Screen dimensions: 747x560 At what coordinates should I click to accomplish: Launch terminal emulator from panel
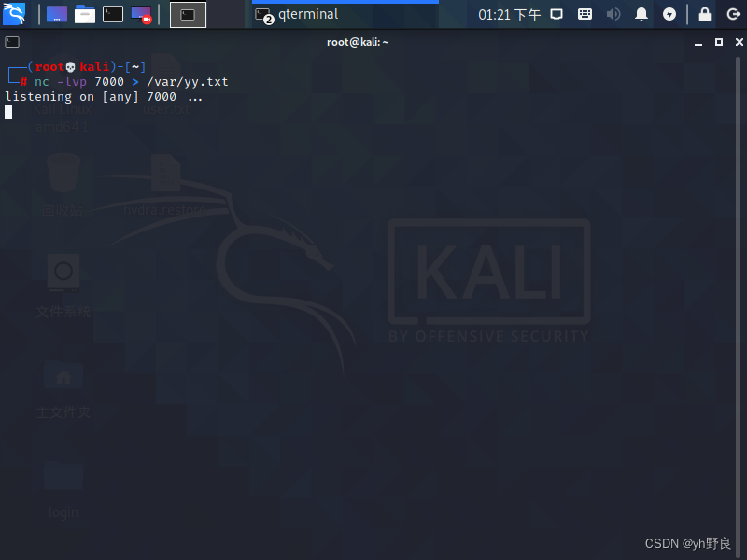click(x=113, y=14)
